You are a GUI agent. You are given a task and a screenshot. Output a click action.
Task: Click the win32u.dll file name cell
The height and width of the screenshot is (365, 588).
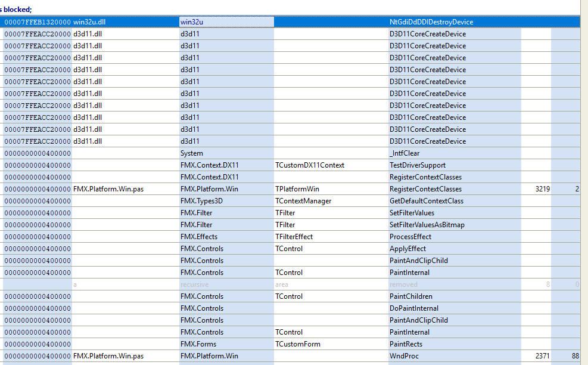[125, 22]
